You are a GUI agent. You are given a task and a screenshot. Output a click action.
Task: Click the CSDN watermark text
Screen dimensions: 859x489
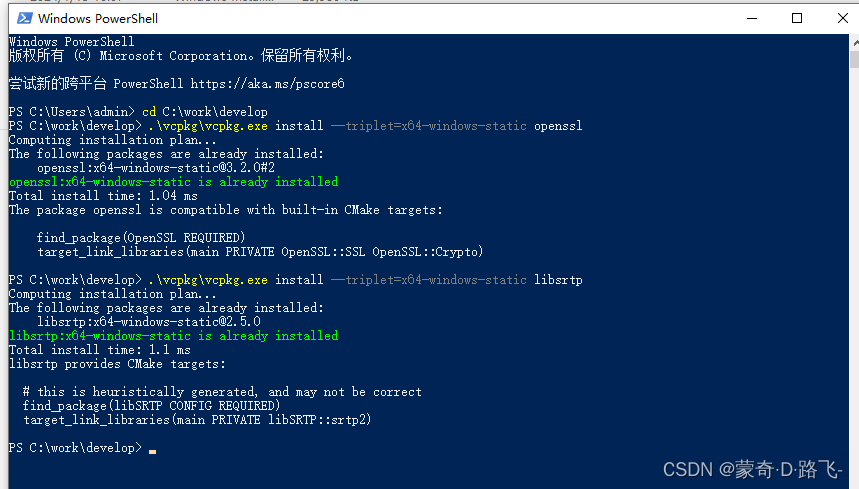[752, 469]
